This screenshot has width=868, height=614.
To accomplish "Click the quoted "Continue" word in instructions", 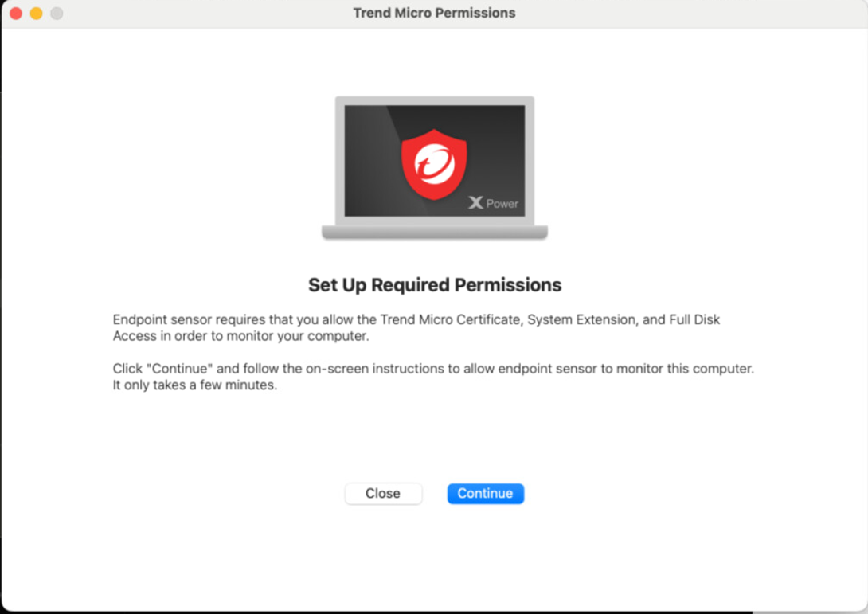I will (179, 369).
